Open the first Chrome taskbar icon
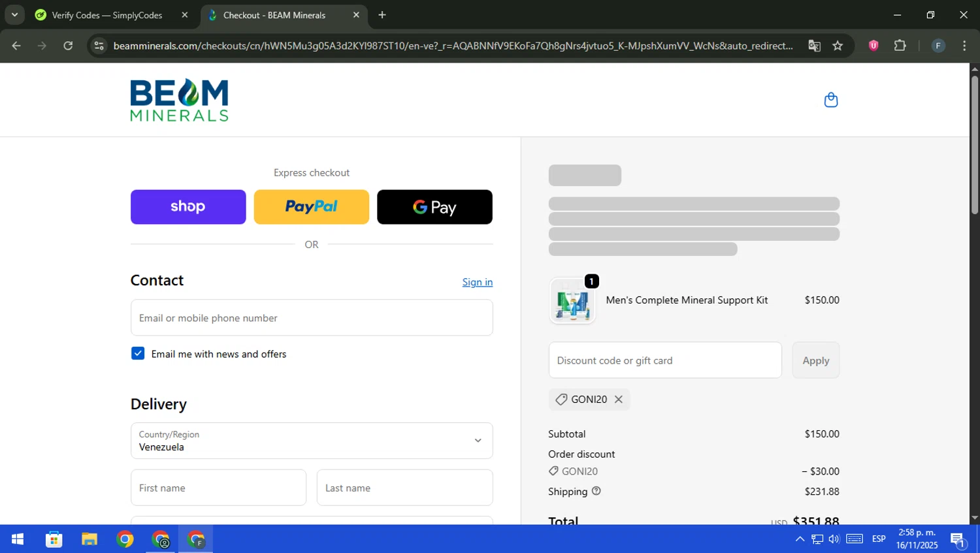 (x=125, y=539)
